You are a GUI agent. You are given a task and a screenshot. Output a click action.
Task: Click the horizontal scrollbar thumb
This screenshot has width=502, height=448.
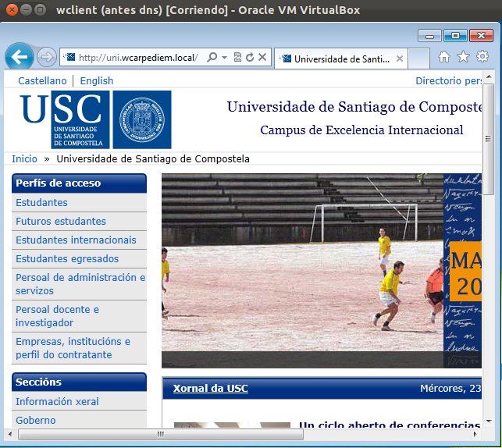pos(161,434)
